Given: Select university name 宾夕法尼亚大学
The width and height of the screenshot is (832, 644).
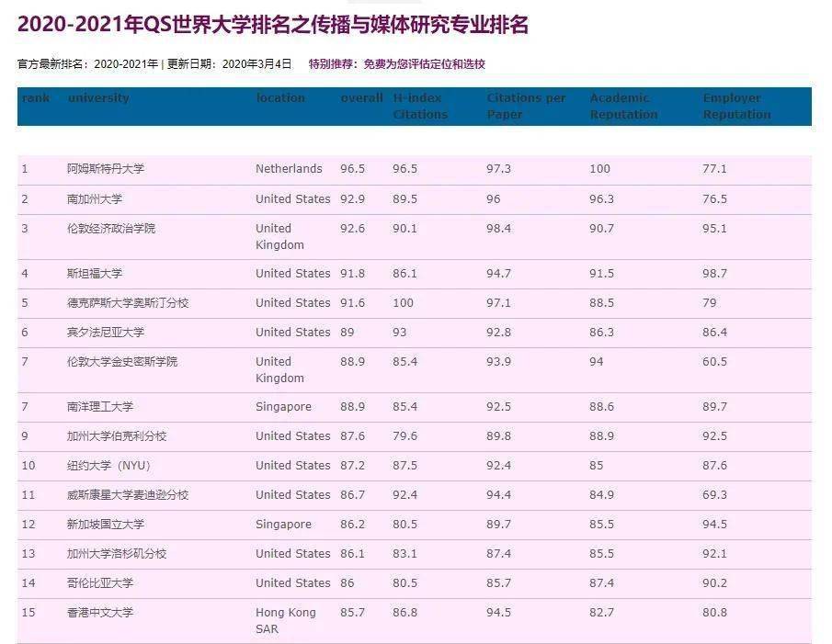Looking at the screenshot, I should 106,333.
